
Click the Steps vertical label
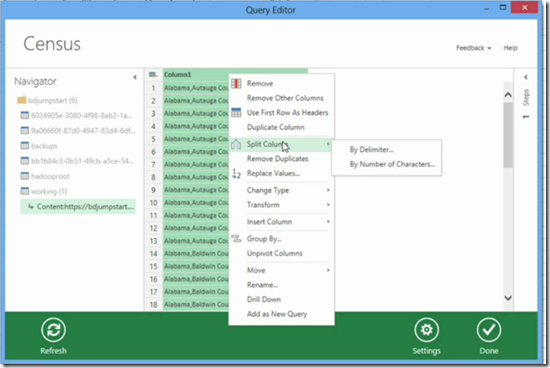[526, 98]
